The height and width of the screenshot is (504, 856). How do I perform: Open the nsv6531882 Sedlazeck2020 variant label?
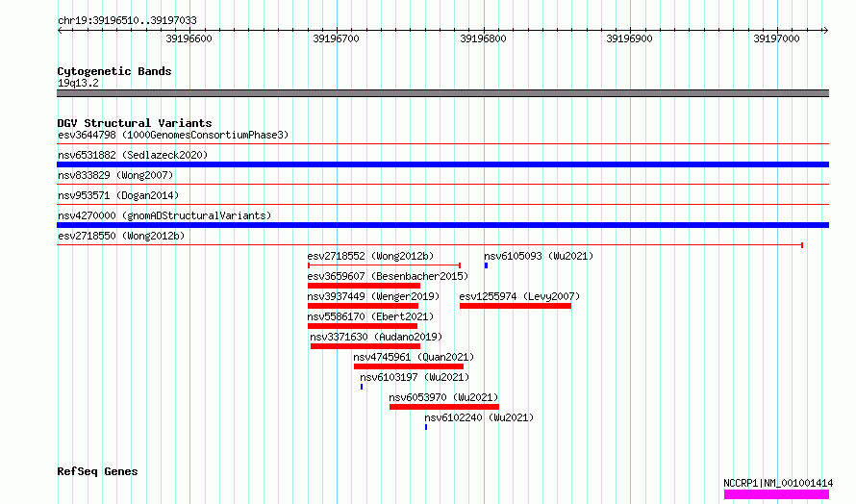[133, 155]
